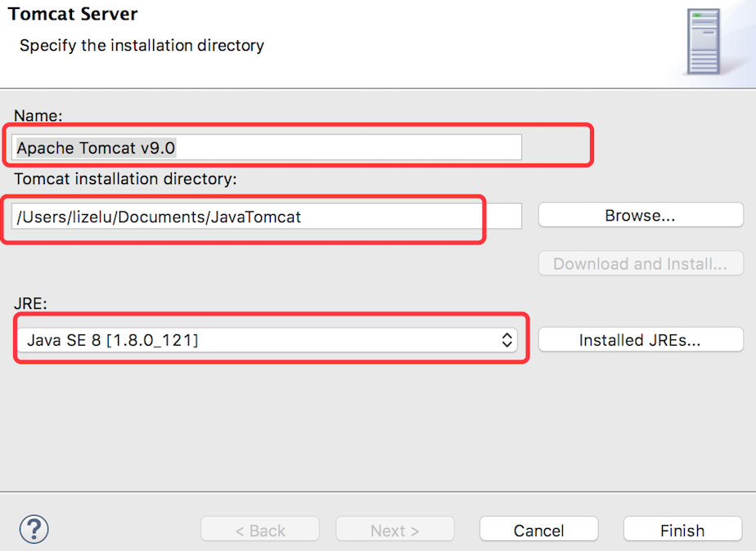Click the Download and Install button
The width and height of the screenshot is (756, 551).
(640, 263)
